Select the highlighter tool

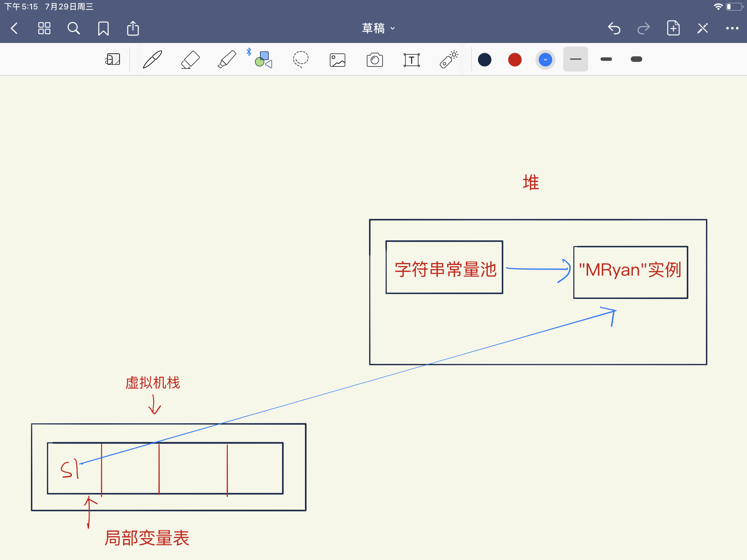(227, 59)
